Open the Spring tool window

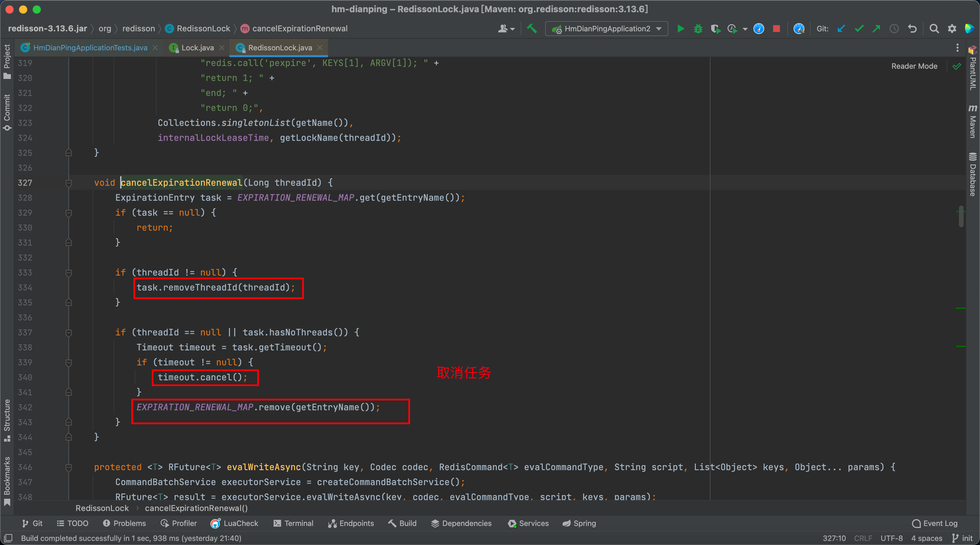[x=579, y=523]
